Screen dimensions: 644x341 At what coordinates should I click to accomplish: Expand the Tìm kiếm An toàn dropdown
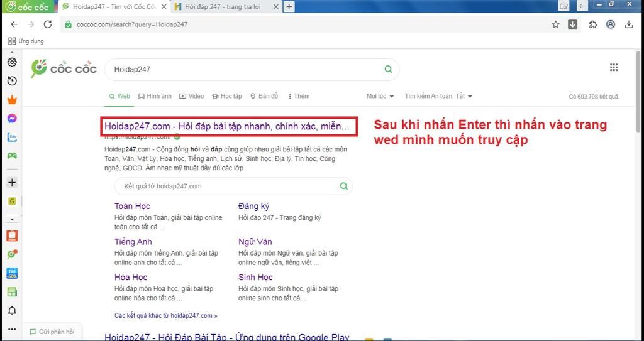438,97
